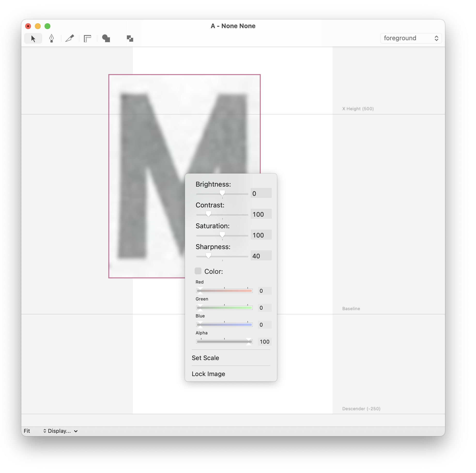This screenshot has width=476, height=473.
Task: Click the Sharpness value field
Action: coord(261,256)
